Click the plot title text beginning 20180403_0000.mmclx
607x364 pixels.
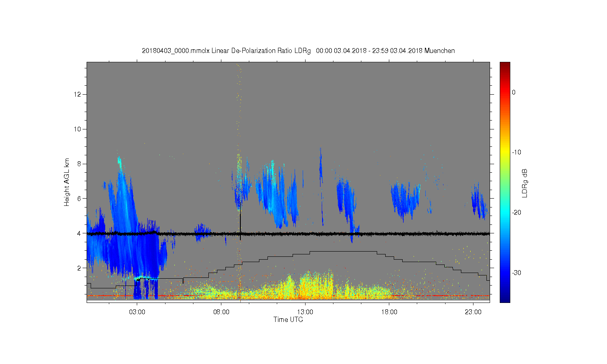(298, 51)
